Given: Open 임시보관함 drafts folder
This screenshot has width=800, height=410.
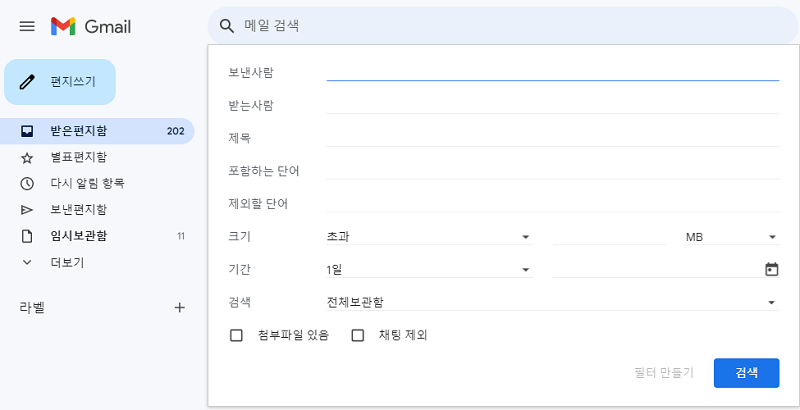Looking at the screenshot, I should point(78,235).
